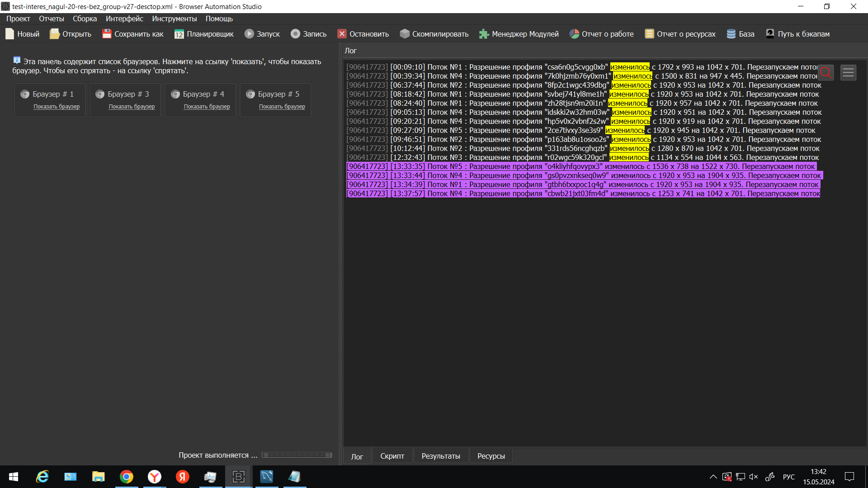This screenshot has width=868, height=488.
Task: Show hidden system tray icons
Action: tap(713, 477)
